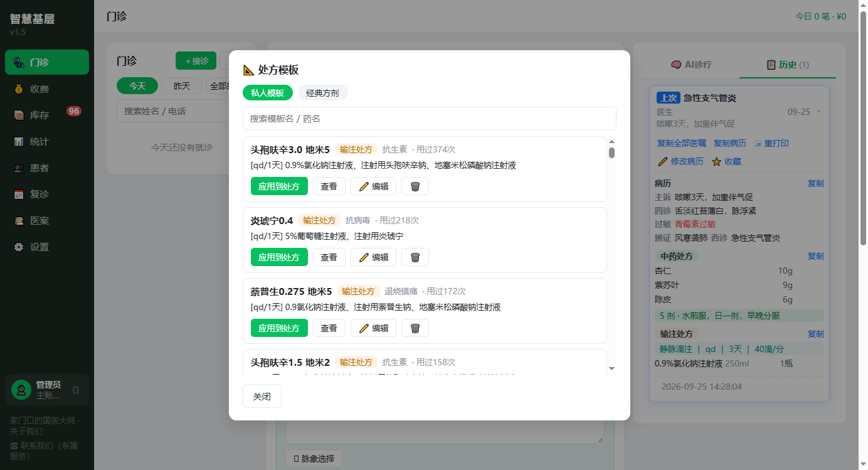Click 复制全部医嘱 link
Screen dimensions: 868x470
(682, 143)
